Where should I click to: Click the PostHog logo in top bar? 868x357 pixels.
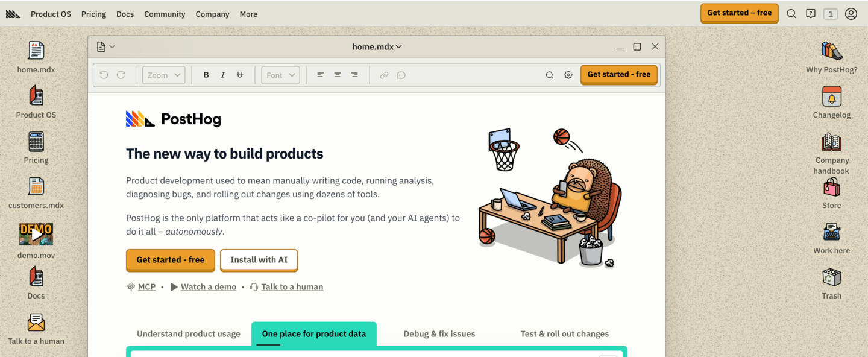pyautogui.click(x=13, y=14)
